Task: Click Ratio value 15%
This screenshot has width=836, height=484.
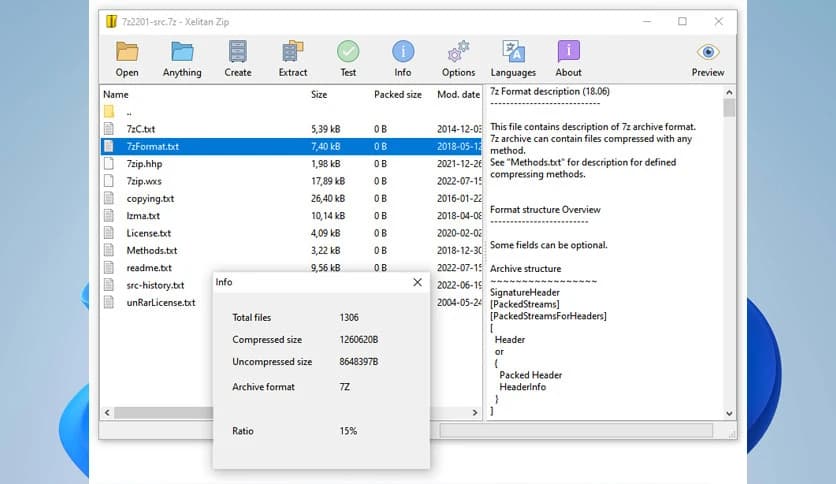Action: (348, 431)
